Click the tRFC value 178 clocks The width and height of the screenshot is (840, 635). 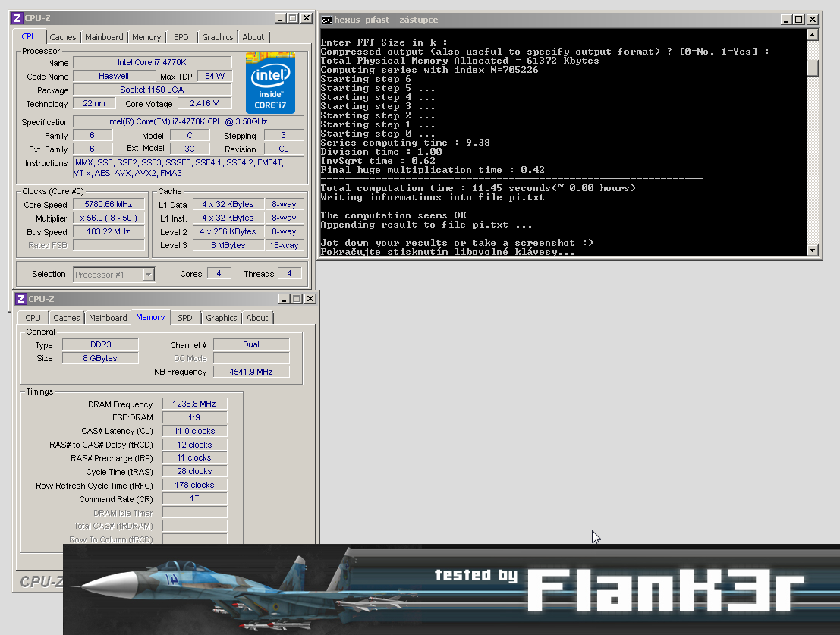[x=194, y=485]
